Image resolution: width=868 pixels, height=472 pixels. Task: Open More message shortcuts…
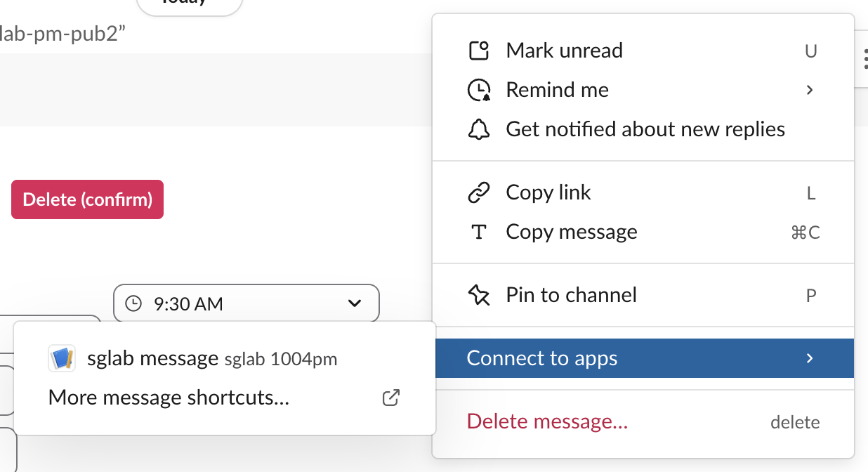[x=225, y=398]
